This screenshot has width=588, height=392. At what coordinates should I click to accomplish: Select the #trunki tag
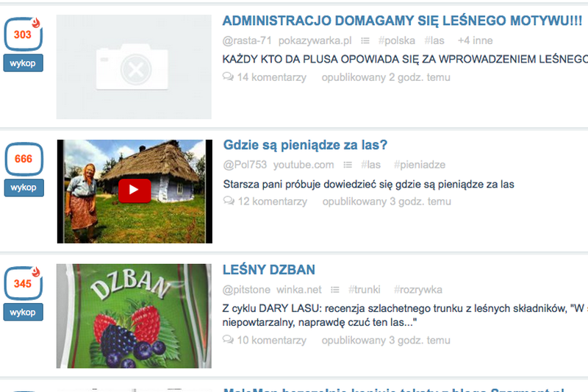click(364, 290)
